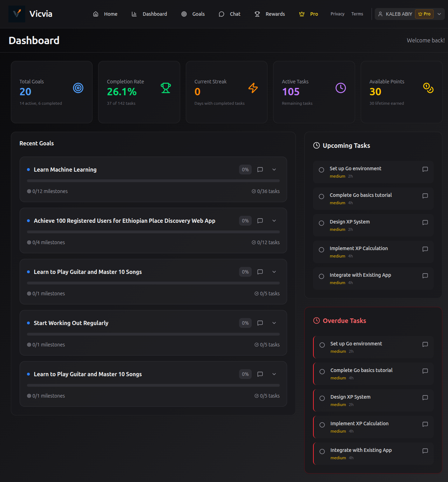Click the lightning icon on Current Streak card
448x482 pixels.
coord(253,88)
